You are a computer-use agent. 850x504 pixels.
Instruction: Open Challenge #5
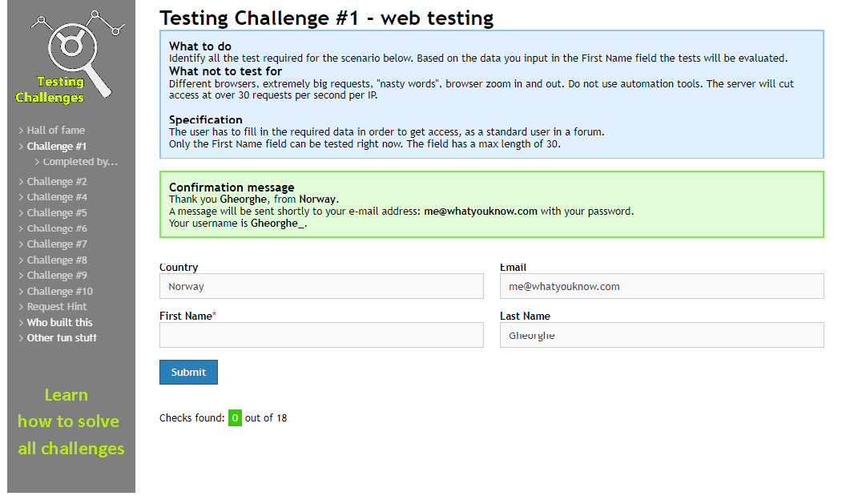(x=54, y=212)
